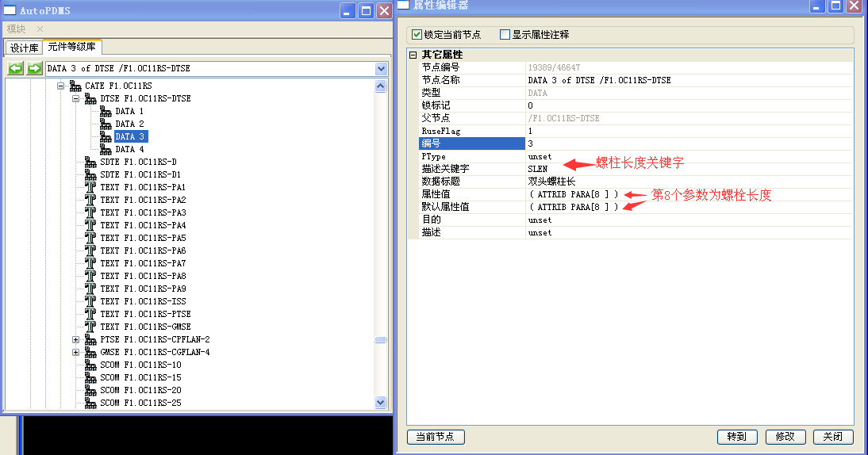The image size is (868, 455).
Task: Uncheck the 锁定当前节点 checkbox
Action: click(x=417, y=35)
